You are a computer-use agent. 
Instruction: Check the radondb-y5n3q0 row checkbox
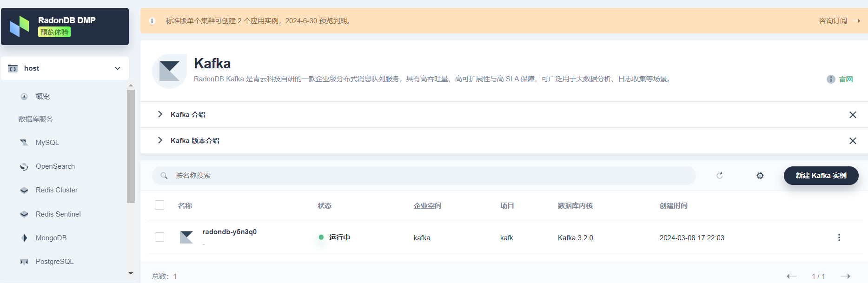[159, 237]
